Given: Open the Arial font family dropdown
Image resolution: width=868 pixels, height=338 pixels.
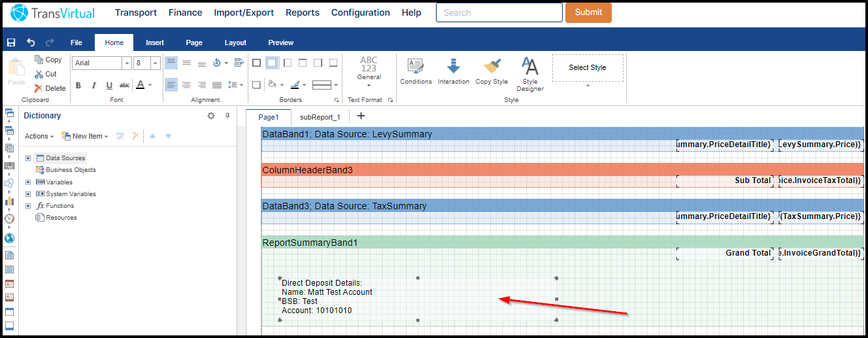Looking at the screenshot, I should pos(127,63).
